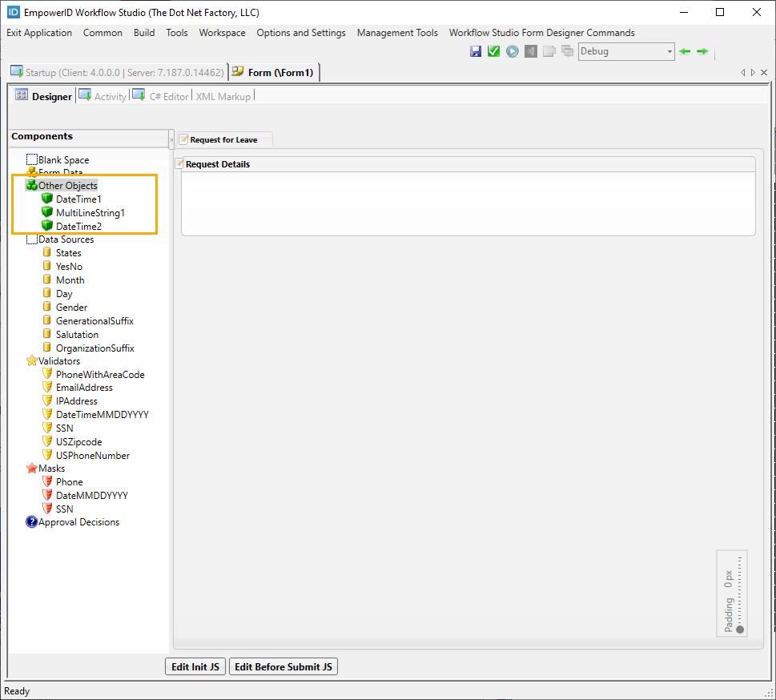Select the States data source
The height and width of the screenshot is (700, 776).
point(67,252)
